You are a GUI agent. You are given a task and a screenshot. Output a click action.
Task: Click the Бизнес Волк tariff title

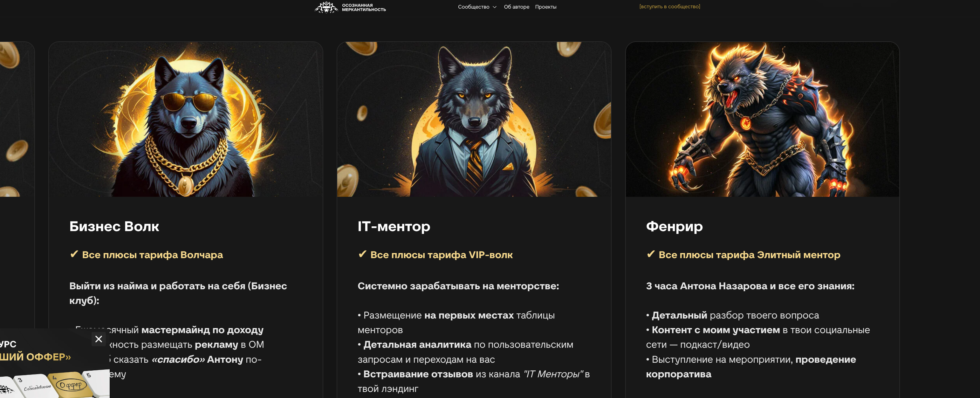[x=114, y=226]
